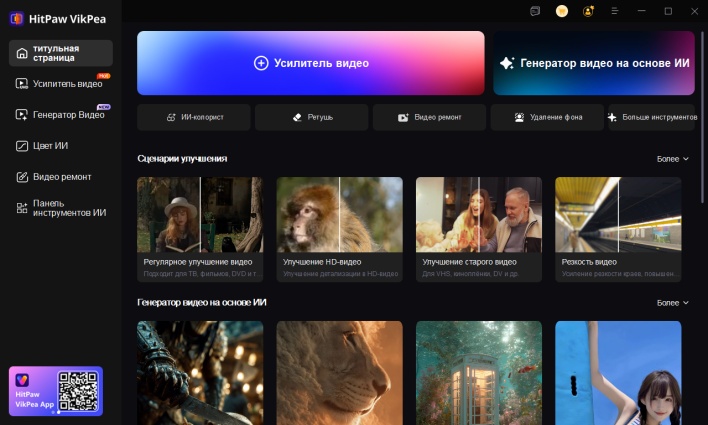Click the Удаление фона button
Screen dimensions: 708x425
pos(547,117)
